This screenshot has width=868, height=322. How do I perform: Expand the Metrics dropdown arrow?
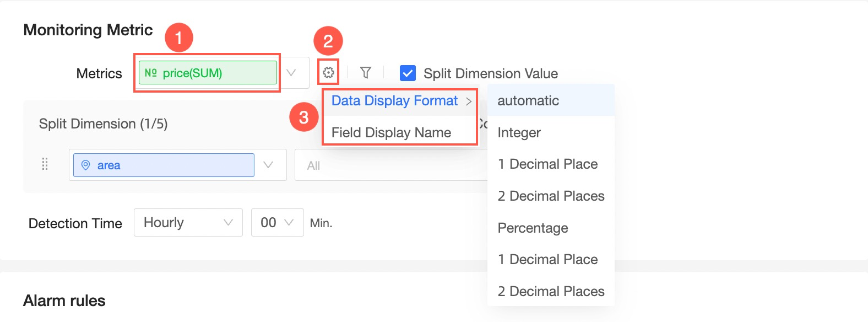[291, 73]
